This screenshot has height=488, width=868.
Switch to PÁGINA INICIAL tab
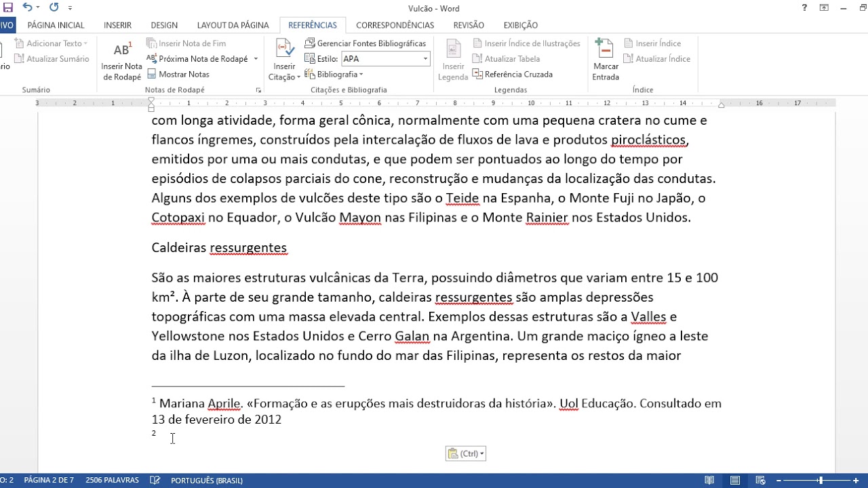tap(56, 25)
